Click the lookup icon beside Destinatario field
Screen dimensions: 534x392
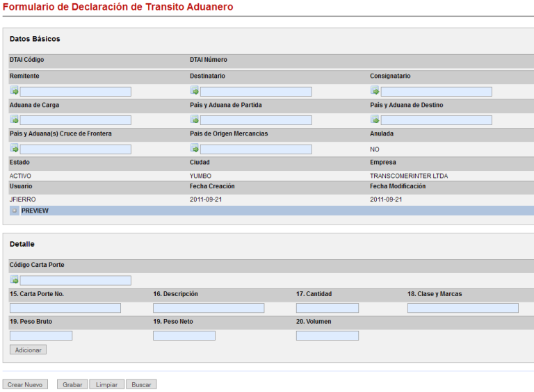click(x=195, y=91)
